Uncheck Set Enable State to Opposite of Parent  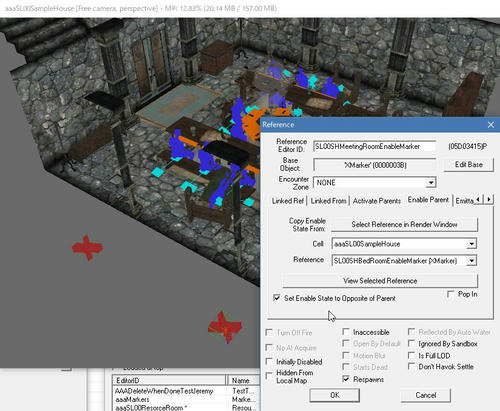(277, 298)
